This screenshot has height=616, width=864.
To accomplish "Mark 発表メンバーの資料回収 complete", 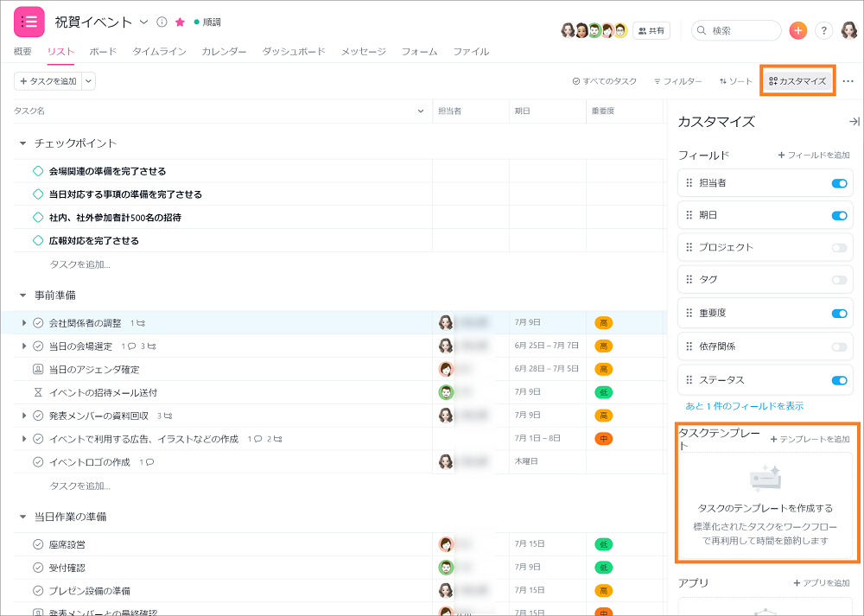I will (x=38, y=416).
